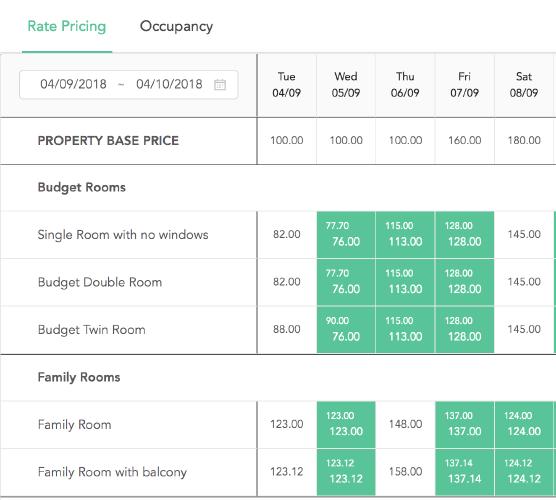Viewport: 556px width, 500px height.
Task: Open the calendar icon in date range
Action: coord(220,84)
